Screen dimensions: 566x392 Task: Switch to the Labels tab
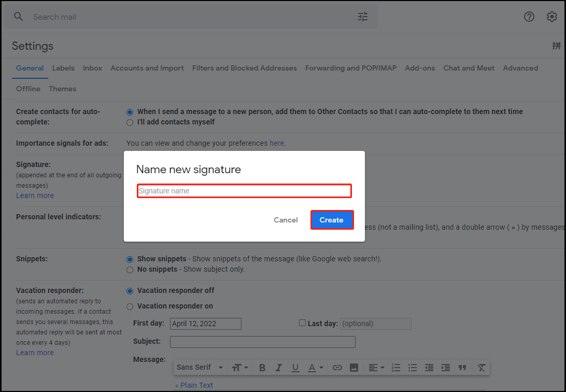pyautogui.click(x=63, y=68)
